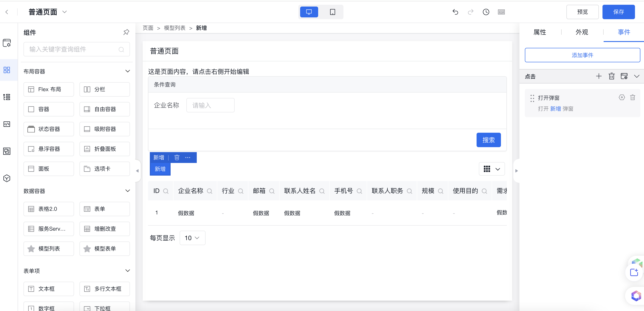Click the back arrow icon
The width and height of the screenshot is (644, 311).
coord(7,12)
